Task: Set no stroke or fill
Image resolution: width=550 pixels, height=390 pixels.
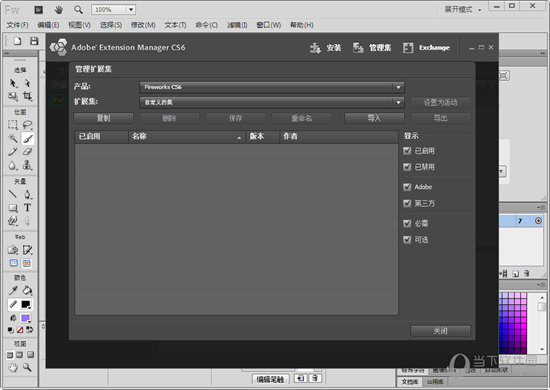Action: coord(20,330)
